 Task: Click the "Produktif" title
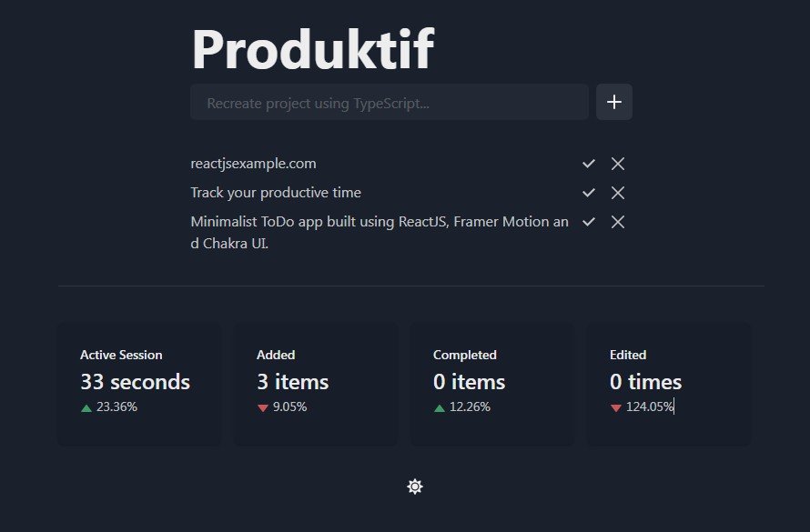pos(312,48)
